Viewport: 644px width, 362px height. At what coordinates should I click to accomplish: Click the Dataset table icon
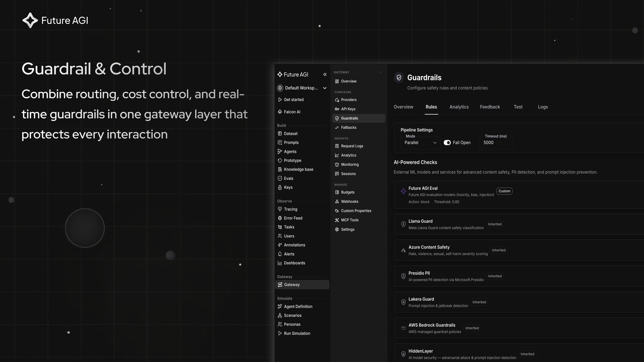pyautogui.click(x=280, y=134)
